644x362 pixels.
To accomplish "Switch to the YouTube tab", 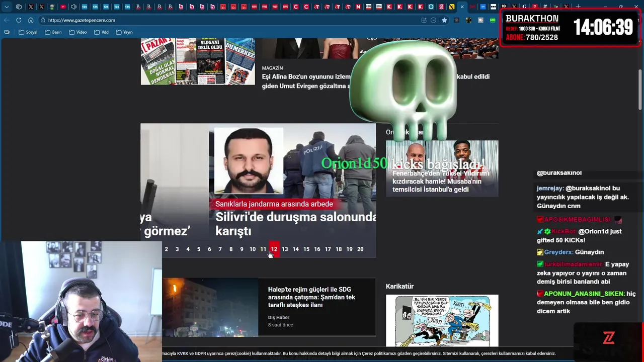I will pos(63,7).
